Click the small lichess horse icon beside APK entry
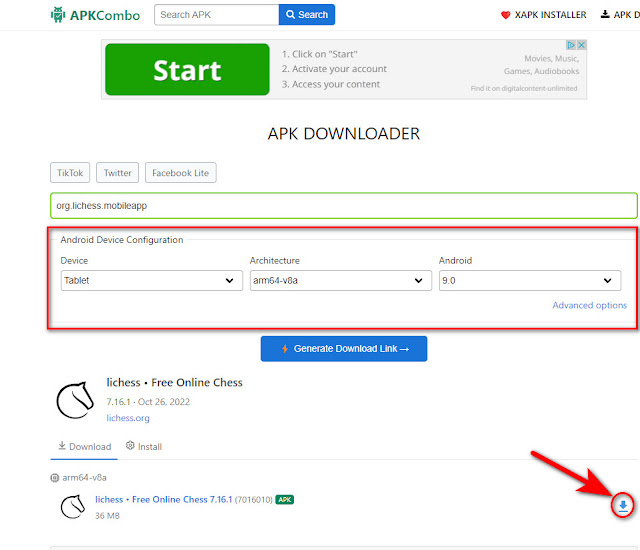 73,506
